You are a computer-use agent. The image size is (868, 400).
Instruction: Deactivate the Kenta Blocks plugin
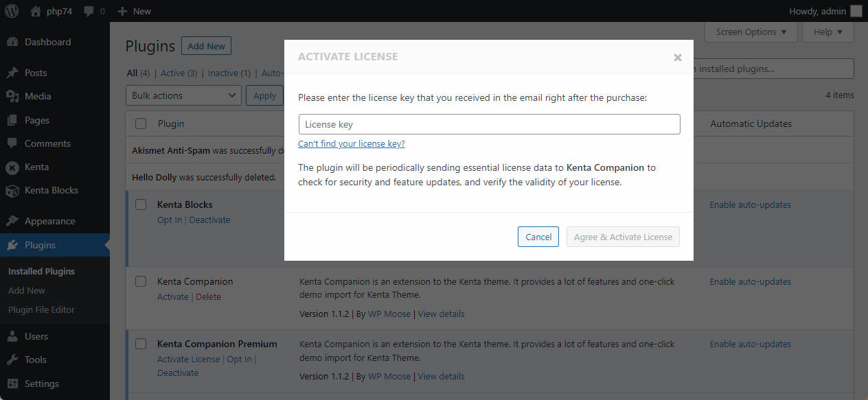[209, 220]
